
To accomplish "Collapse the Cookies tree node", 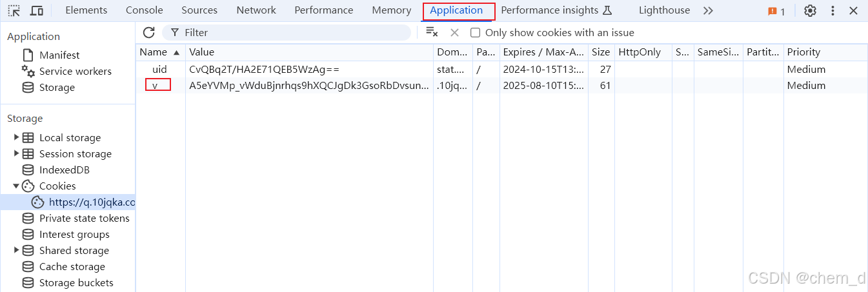I will [x=17, y=186].
